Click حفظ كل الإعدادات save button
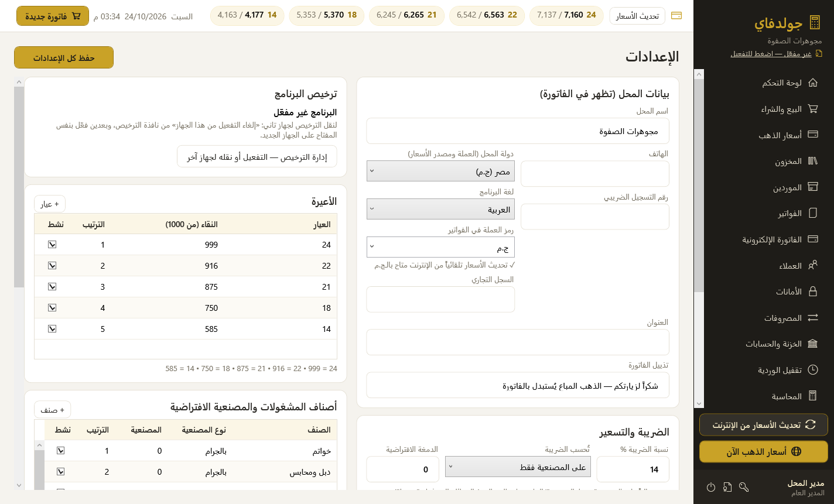 pyautogui.click(x=64, y=58)
